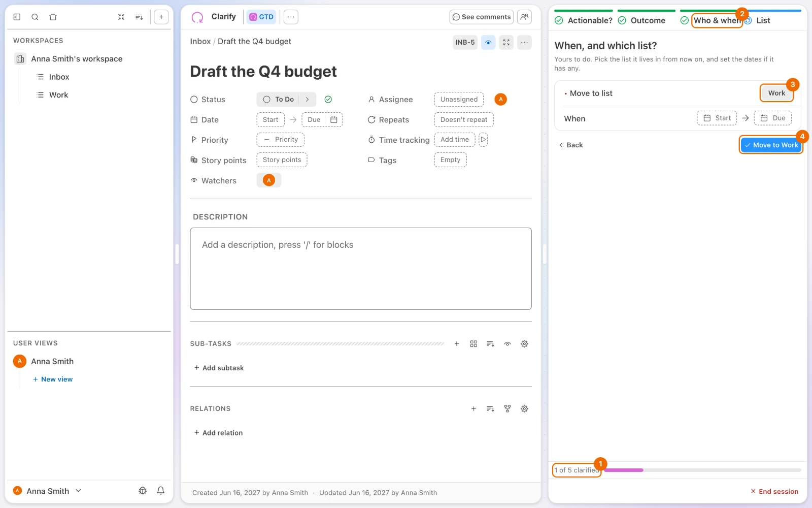Add new item with sidebar plus button
The height and width of the screenshot is (508, 812).
click(x=161, y=17)
